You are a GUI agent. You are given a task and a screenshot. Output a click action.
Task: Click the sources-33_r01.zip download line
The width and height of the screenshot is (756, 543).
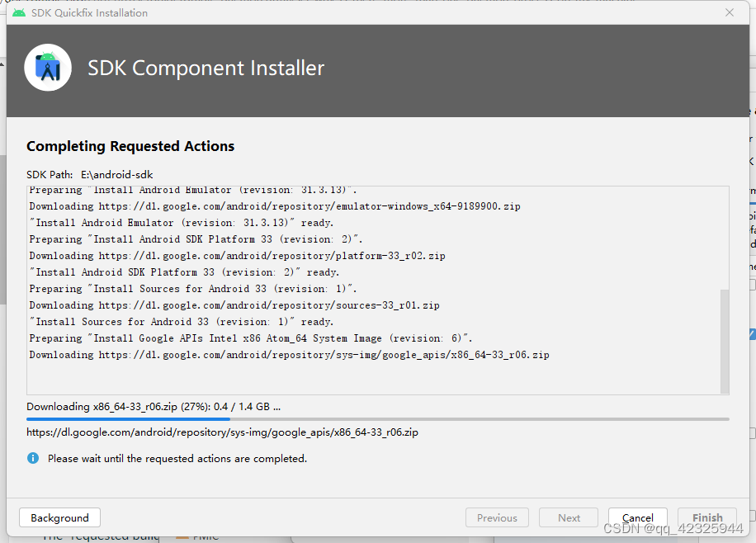point(234,305)
